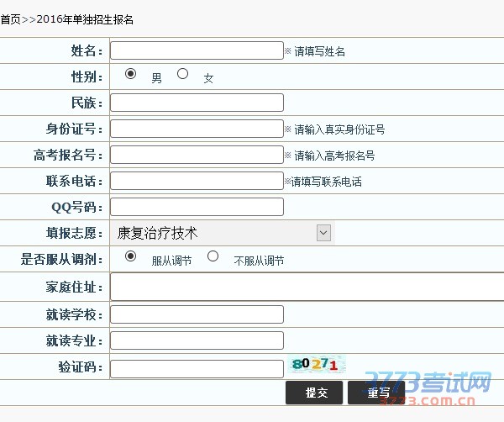The height and width of the screenshot is (422, 504).
Task: Choose the 不服从调节 radio button
Action: click(x=213, y=256)
